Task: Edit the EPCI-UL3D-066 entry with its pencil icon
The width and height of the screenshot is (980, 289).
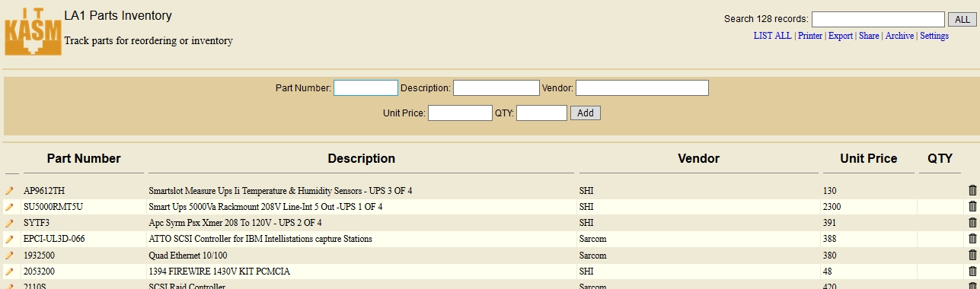Action: pos(10,239)
